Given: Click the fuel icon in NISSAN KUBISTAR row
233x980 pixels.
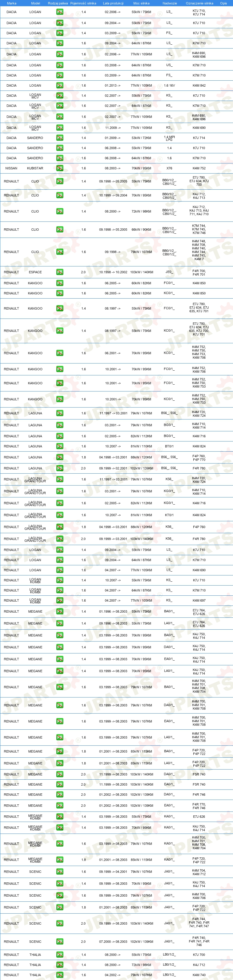Looking at the screenshot, I should (60, 168).
